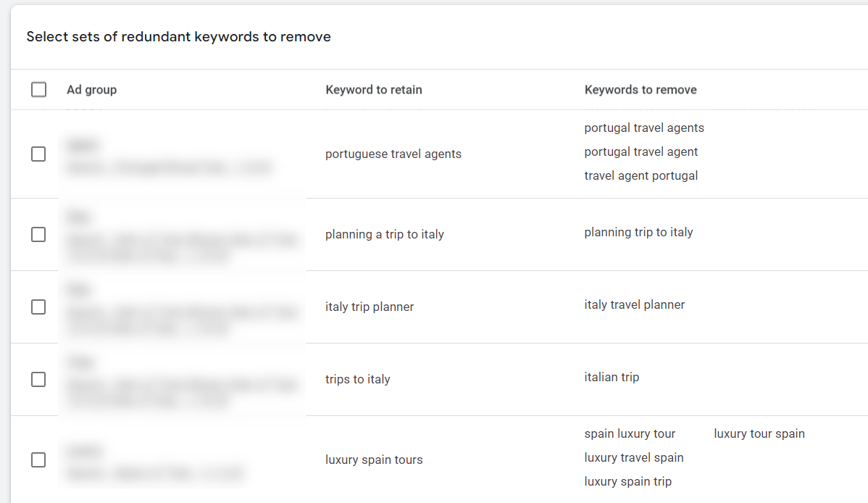Check the box for portuguese travel agents row
868x503 pixels.
39,154
